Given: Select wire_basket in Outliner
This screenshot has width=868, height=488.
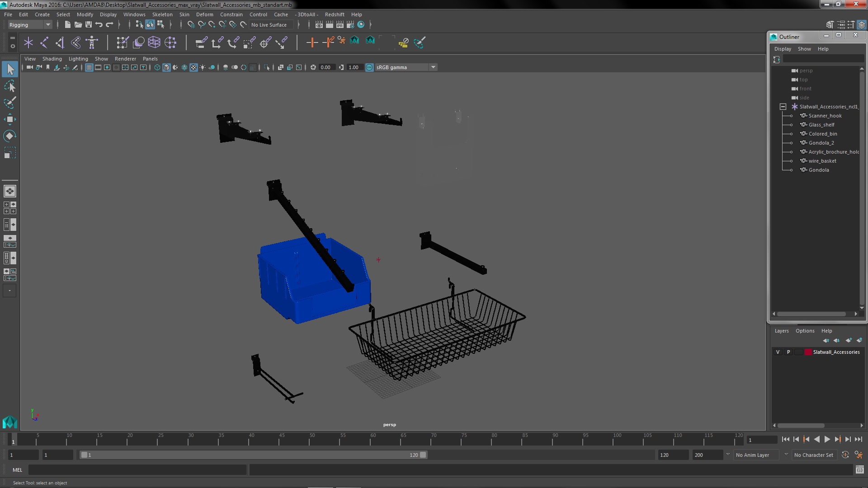Looking at the screenshot, I should (822, 161).
